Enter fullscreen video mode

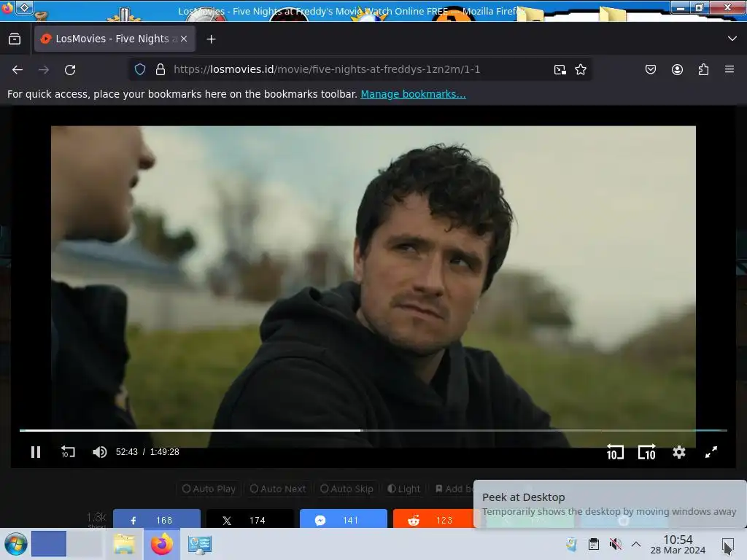click(x=711, y=452)
